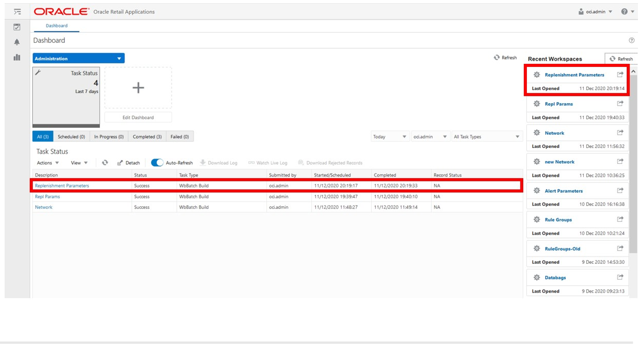This screenshot has width=644, height=348.
Task: Detach the Task Status table
Action: coord(128,163)
